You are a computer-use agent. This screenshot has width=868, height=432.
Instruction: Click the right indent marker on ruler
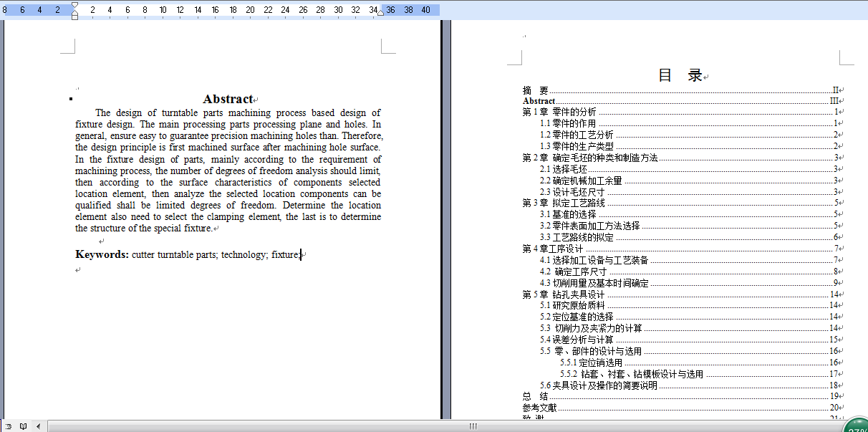pos(380,12)
